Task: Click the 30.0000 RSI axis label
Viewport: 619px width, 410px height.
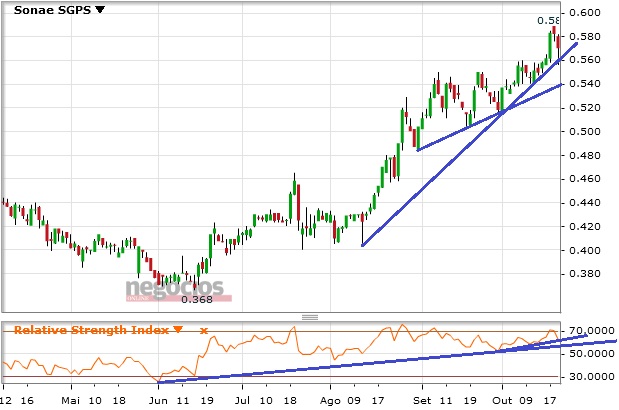Action: 591,377
